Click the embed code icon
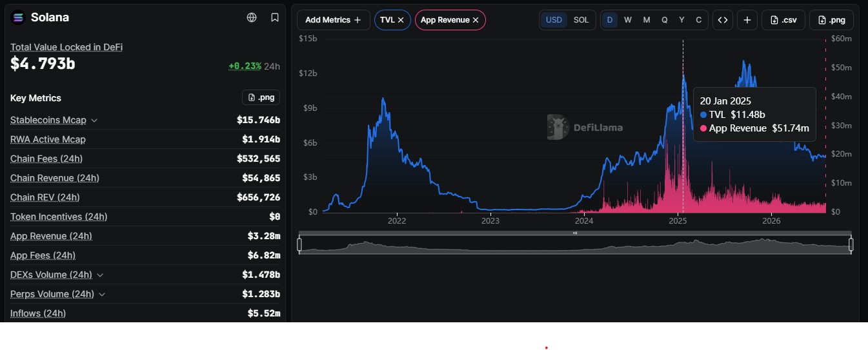 (x=723, y=20)
